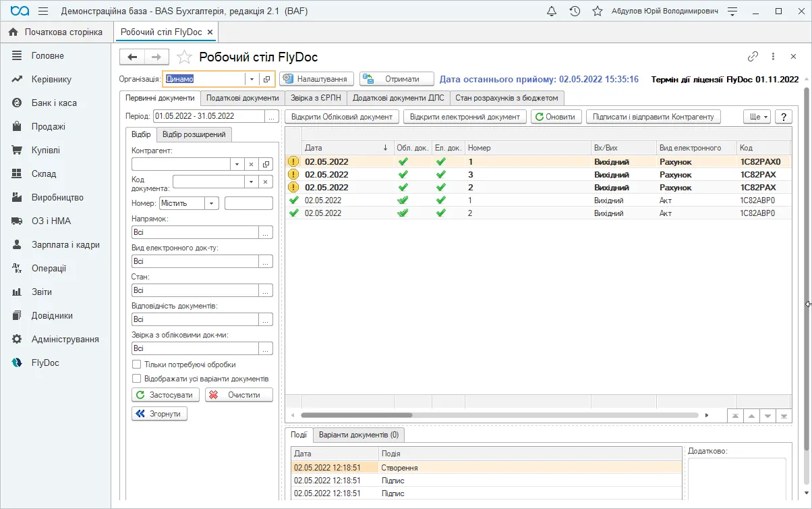Click the Період input field
This screenshot has width=812, height=509.
coord(209,117)
